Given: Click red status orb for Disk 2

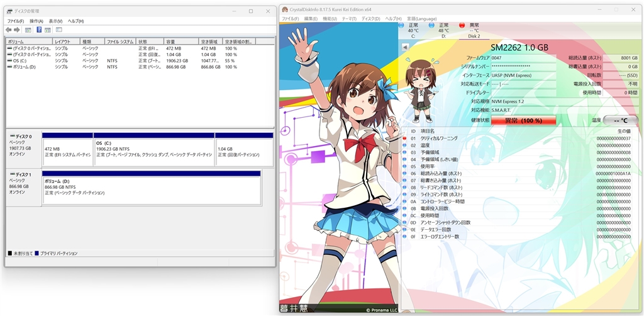Looking at the screenshot, I should tap(462, 25).
